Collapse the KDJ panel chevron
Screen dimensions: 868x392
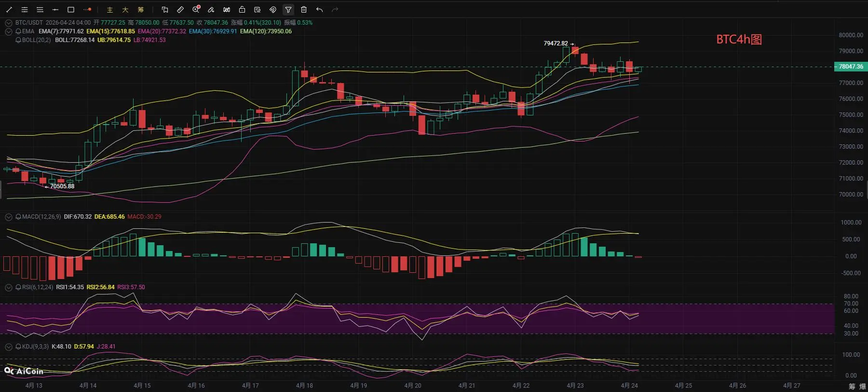click(x=9, y=347)
